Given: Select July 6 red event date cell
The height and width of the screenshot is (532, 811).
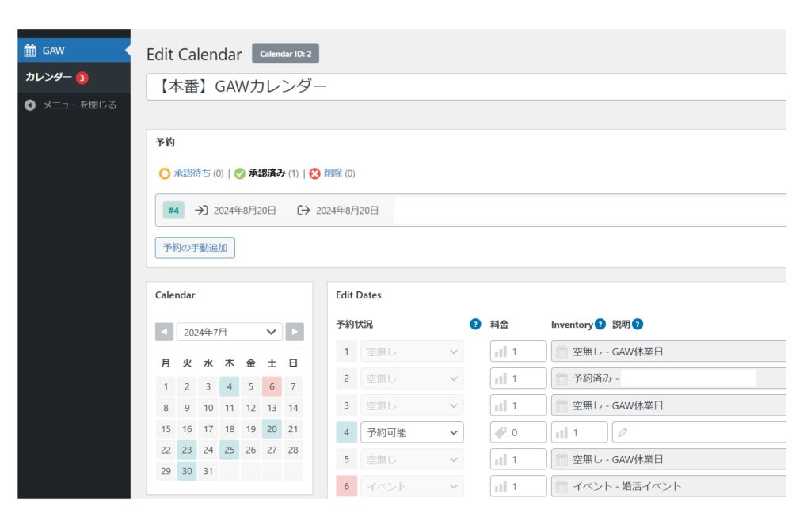Looking at the screenshot, I should click(x=272, y=387).
